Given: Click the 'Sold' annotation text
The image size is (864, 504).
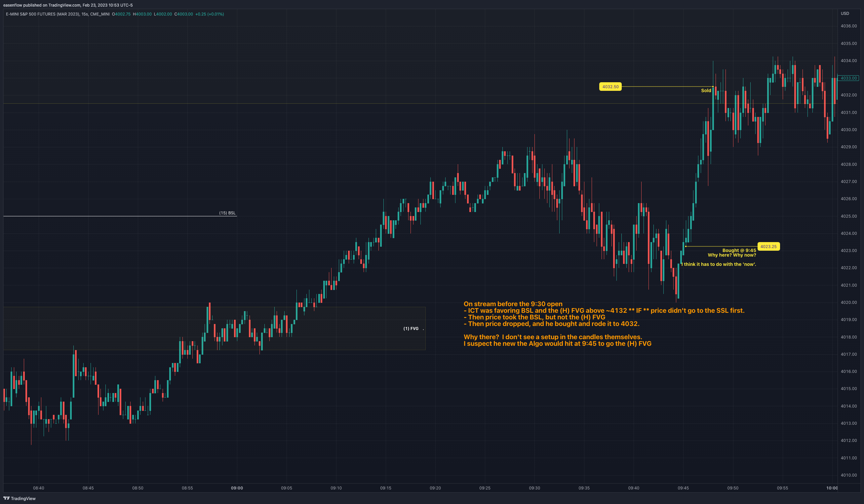Looking at the screenshot, I should [706, 90].
